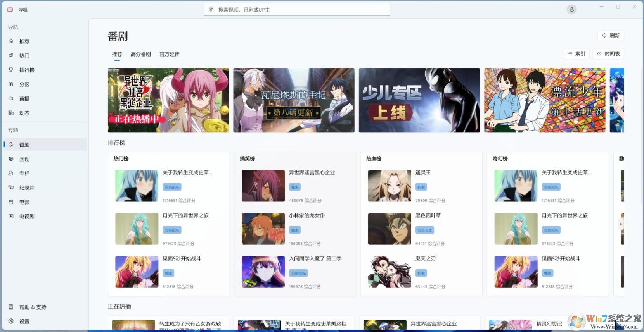Image resolution: width=644 pixels, height=332 pixels.
Task: Go to 热门 in the sidebar
Action: pos(45,56)
